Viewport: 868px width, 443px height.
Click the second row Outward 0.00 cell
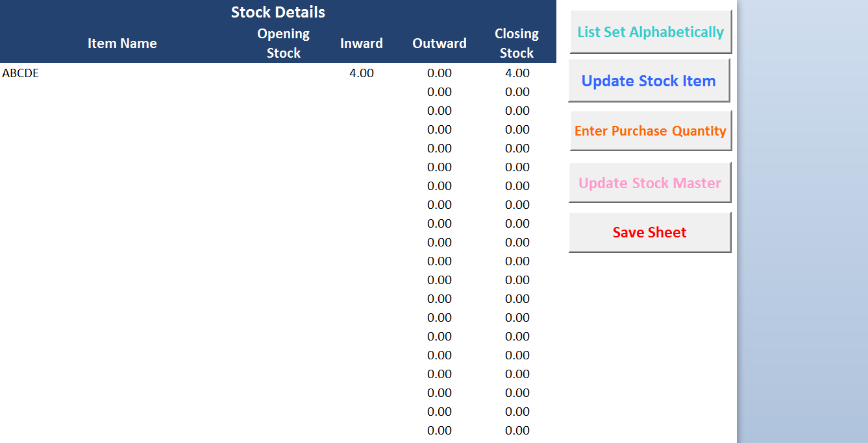440,92
